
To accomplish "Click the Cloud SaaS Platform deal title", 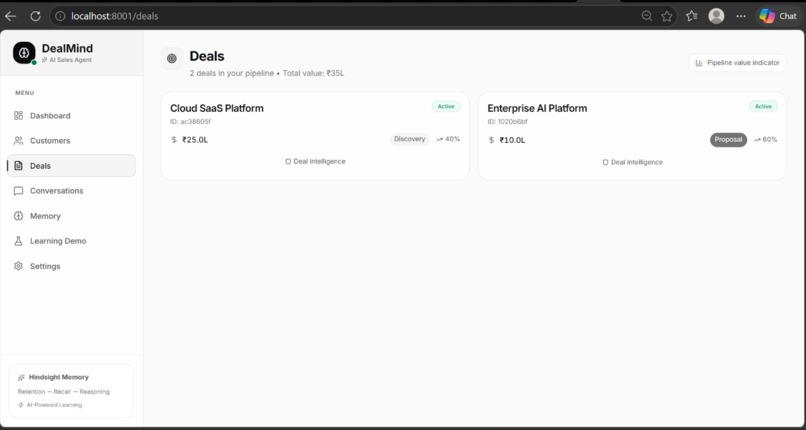I will 217,108.
